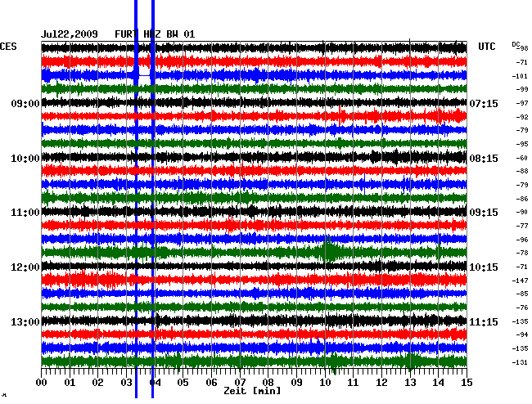532x404 pixels.
Task: Click the 08 minute axis tick label
Action: [x=268, y=383]
